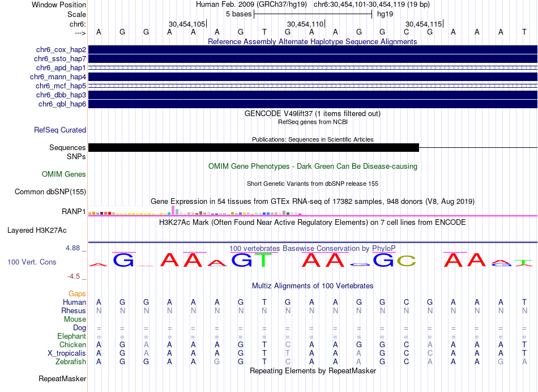538x392 pixels.
Task: Open the chr6_mcf_hap5 track label
Action: [61, 86]
